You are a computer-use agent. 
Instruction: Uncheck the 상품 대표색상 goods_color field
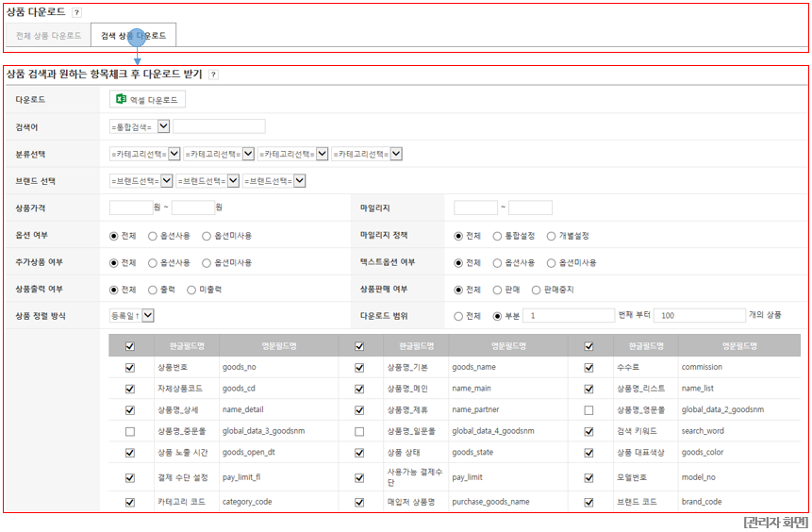pyautogui.click(x=588, y=453)
